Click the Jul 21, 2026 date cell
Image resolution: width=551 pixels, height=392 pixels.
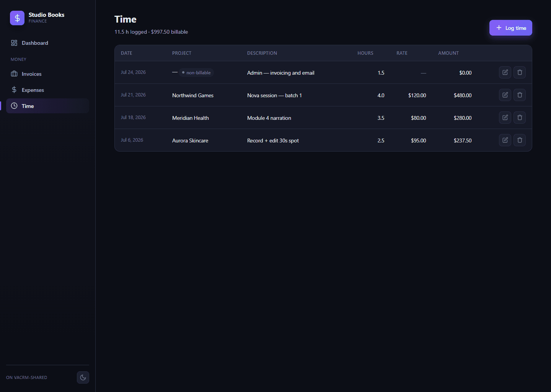click(x=133, y=95)
